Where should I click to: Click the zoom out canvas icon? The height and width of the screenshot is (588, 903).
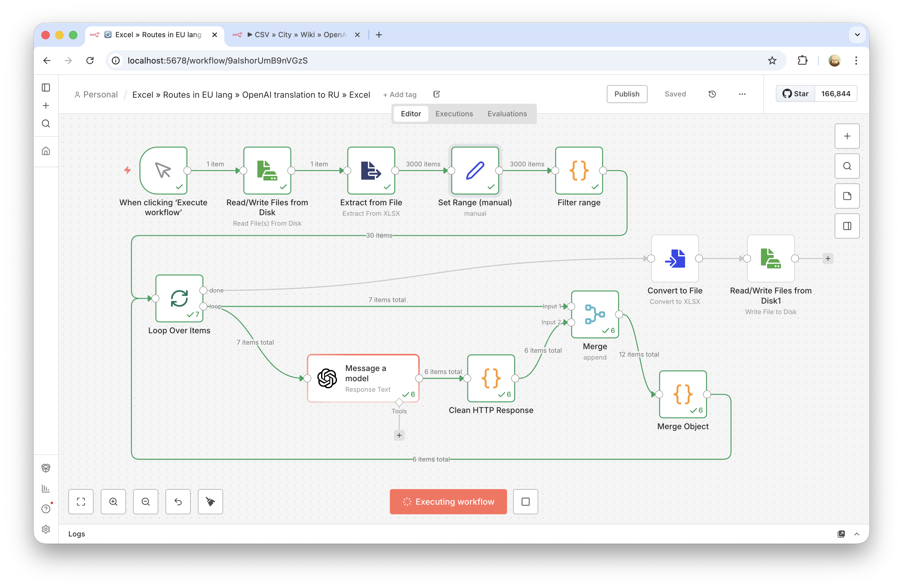[146, 501]
